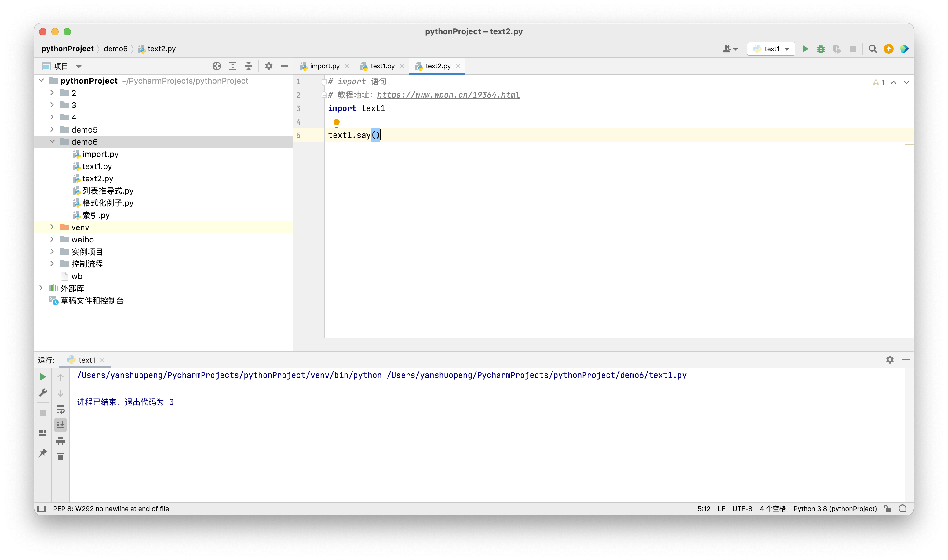Pin the run tab

(43, 453)
